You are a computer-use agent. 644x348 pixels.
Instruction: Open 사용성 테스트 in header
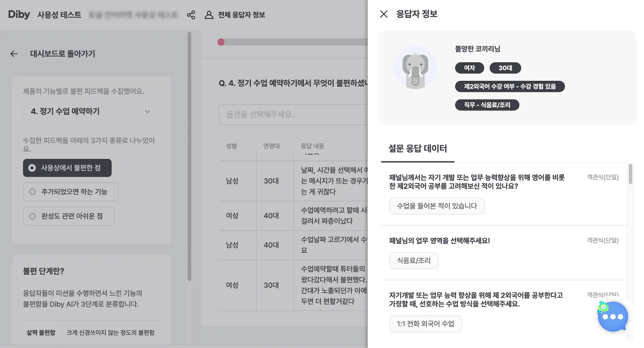(59, 15)
